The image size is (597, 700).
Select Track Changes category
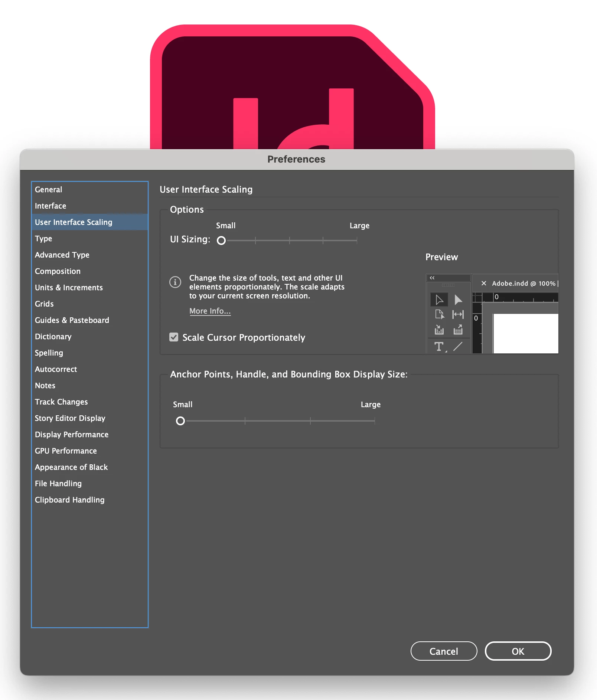click(90, 402)
